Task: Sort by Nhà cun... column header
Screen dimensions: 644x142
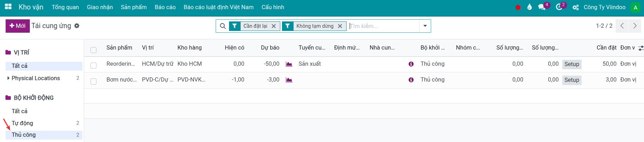Action: pos(382,47)
